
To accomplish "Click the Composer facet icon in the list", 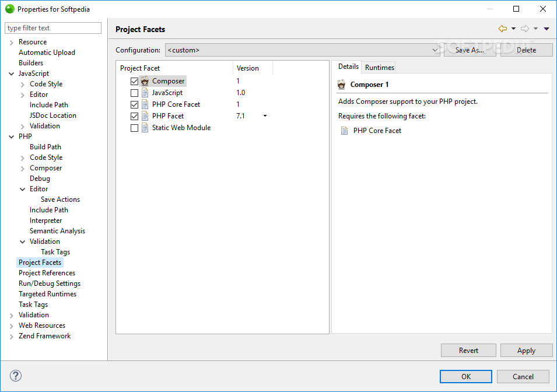I will 145,81.
